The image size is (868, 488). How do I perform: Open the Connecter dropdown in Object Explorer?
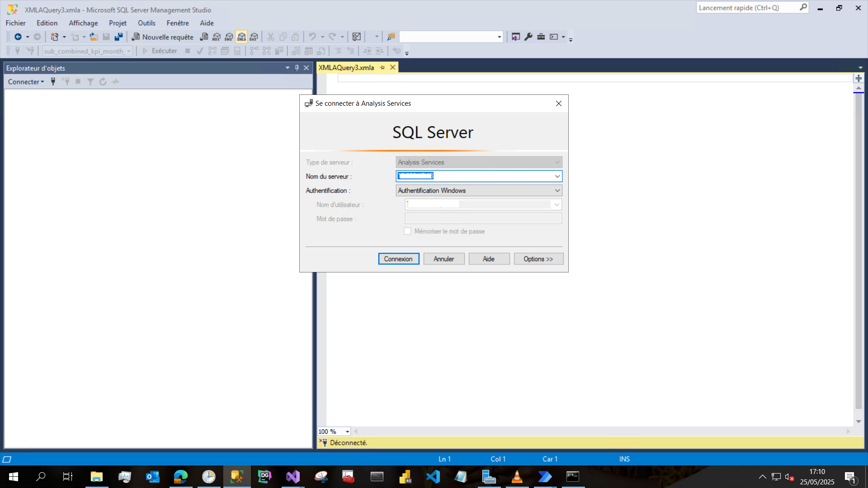pyautogui.click(x=26, y=81)
